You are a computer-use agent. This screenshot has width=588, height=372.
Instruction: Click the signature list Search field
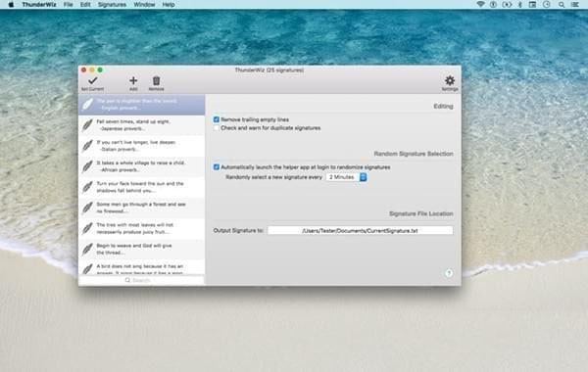(141, 280)
